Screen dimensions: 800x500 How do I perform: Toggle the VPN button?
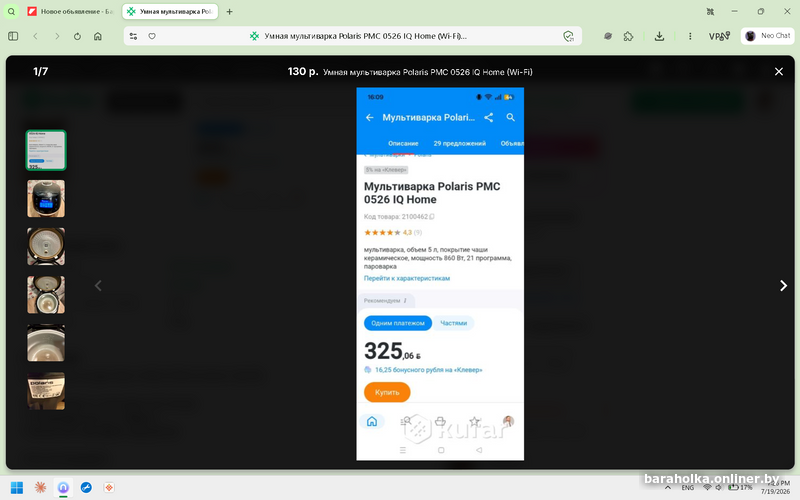tap(719, 36)
